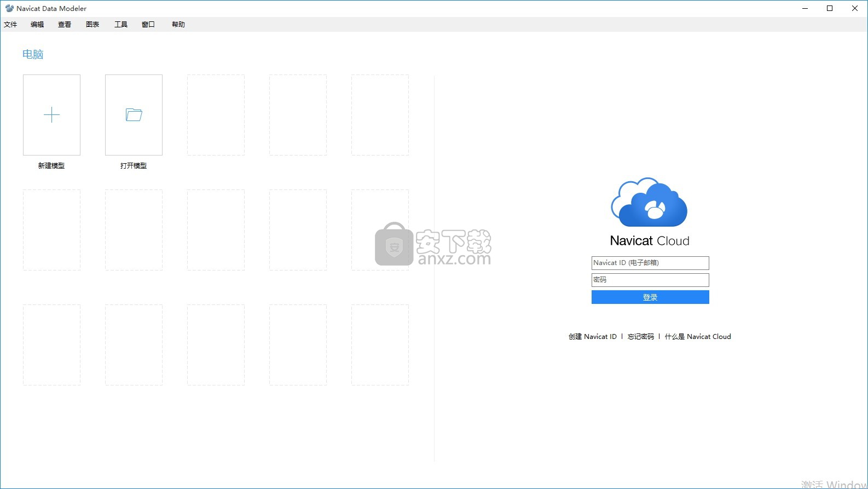Click the 登录 button
868x489 pixels.
pos(650,297)
